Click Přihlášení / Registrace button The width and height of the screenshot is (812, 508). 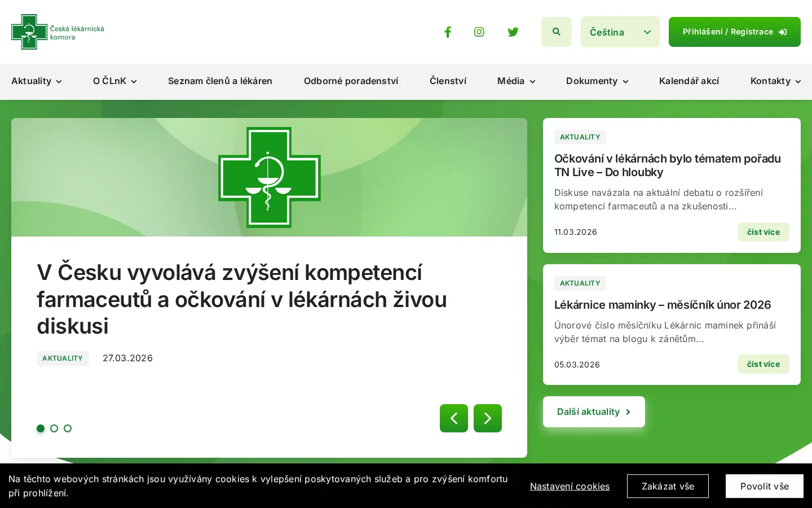point(735,32)
